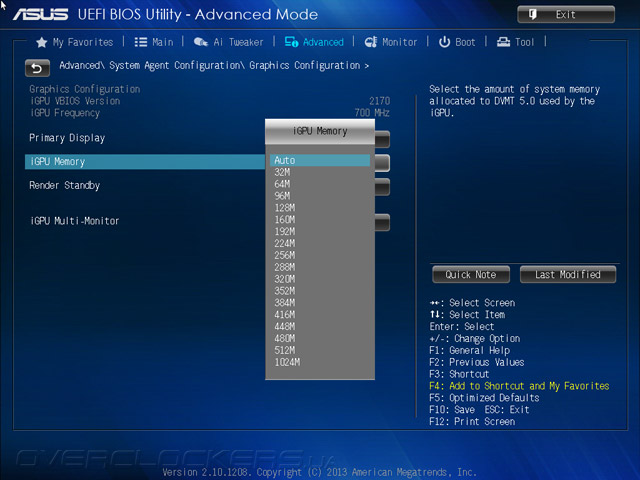Viewport: 640px width, 480px height.
Task: Select the Advanced tab
Action: coord(314,42)
